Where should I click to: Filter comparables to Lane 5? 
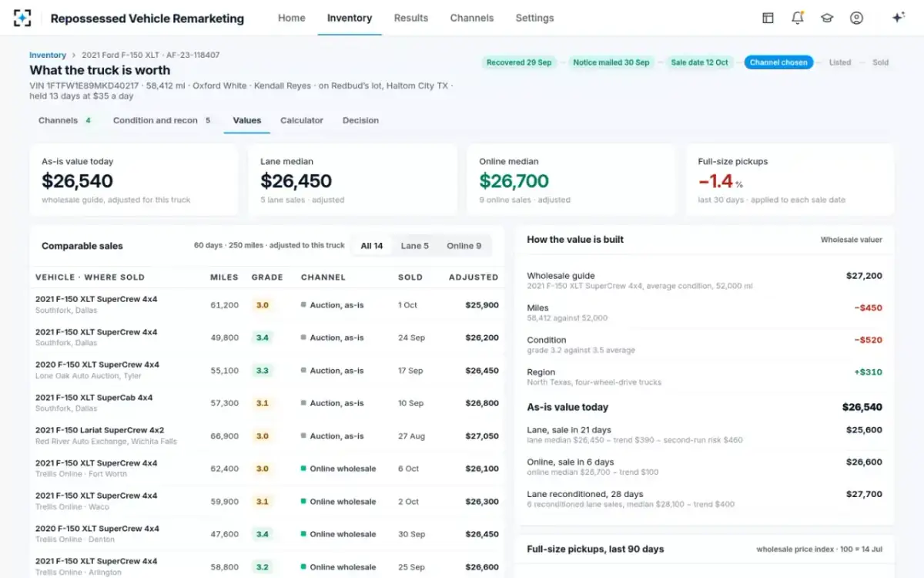(x=415, y=246)
